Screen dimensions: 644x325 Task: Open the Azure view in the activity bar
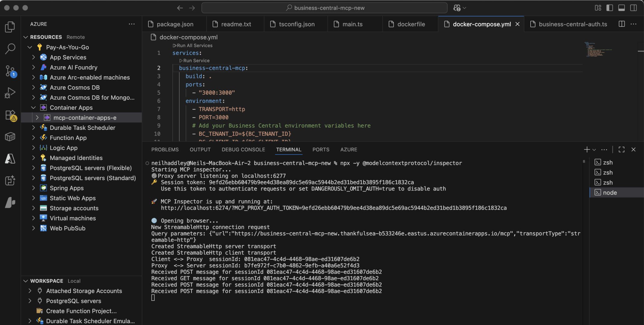click(10, 159)
